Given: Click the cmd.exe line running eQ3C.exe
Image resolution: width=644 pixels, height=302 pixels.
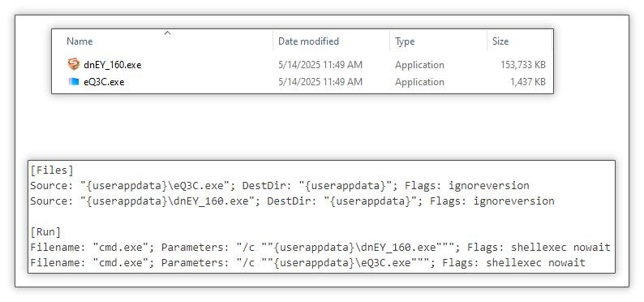Looking at the screenshot, I should [307, 262].
